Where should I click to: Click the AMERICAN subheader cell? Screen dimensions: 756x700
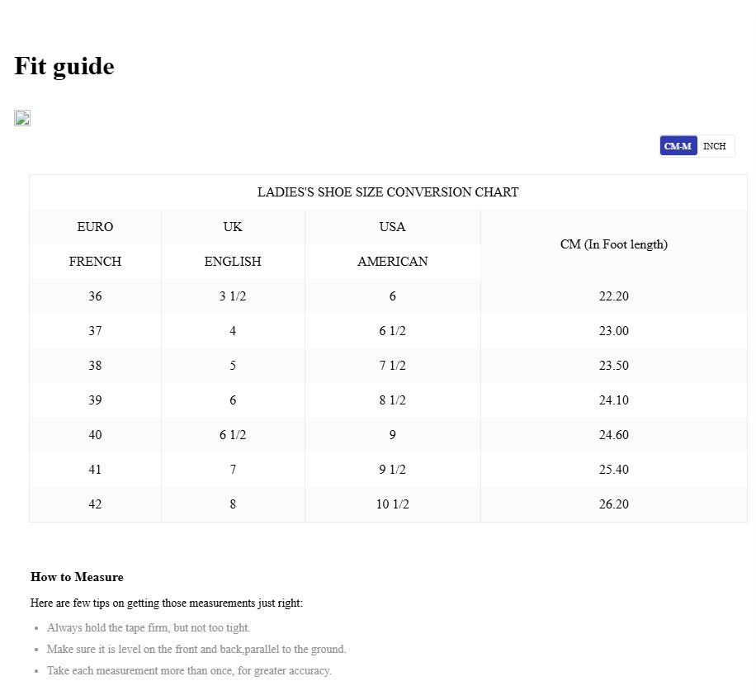coord(393,262)
